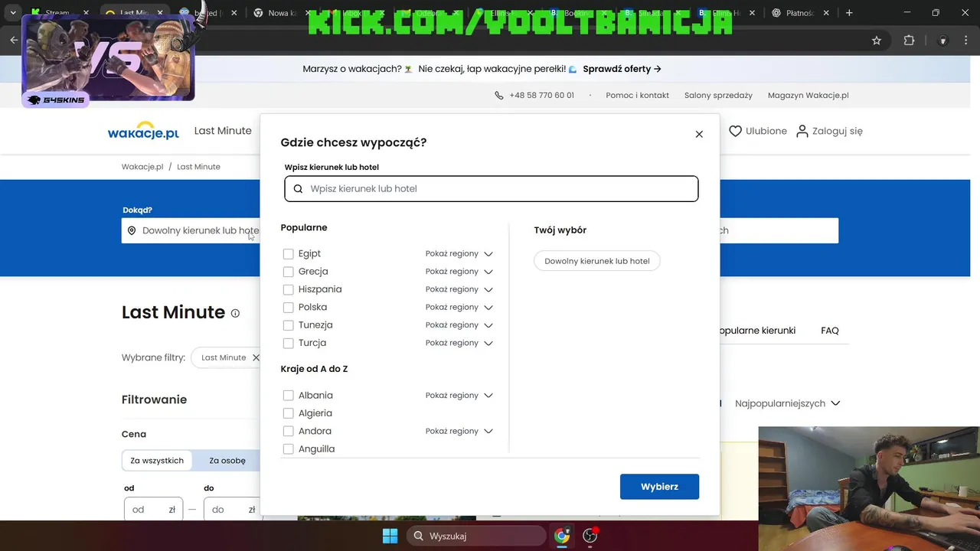Check the Anguilla checkbox

click(289, 449)
